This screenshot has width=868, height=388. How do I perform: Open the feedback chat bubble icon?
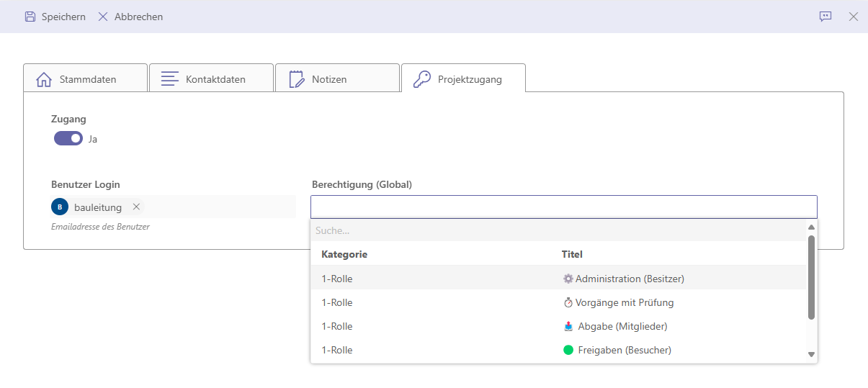[x=826, y=17]
